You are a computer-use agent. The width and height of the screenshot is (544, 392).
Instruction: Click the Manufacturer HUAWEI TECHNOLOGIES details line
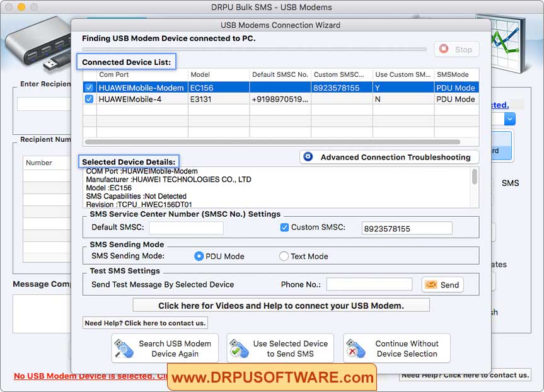pyautogui.click(x=168, y=180)
